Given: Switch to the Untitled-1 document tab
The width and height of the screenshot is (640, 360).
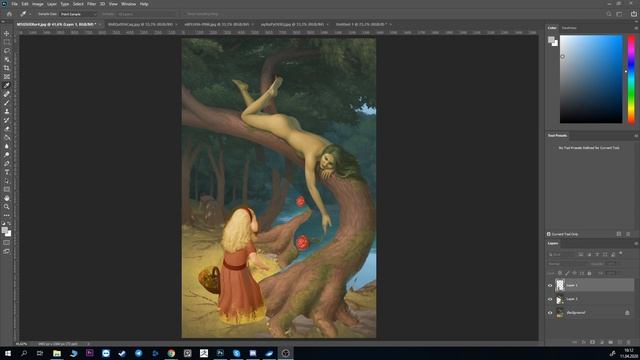Looking at the screenshot, I should pyautogui.click(x=361, y=24).
